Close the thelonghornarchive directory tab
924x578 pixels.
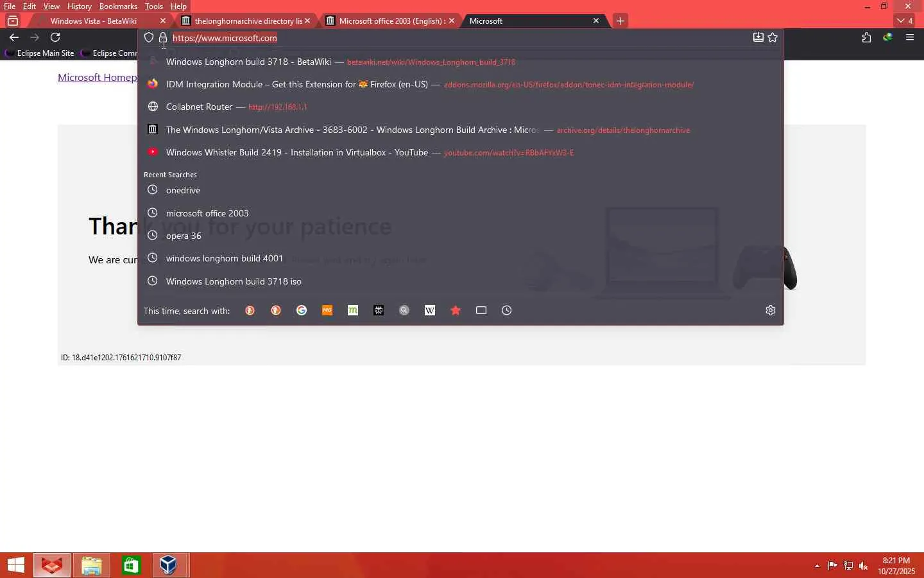pos(307,21)
